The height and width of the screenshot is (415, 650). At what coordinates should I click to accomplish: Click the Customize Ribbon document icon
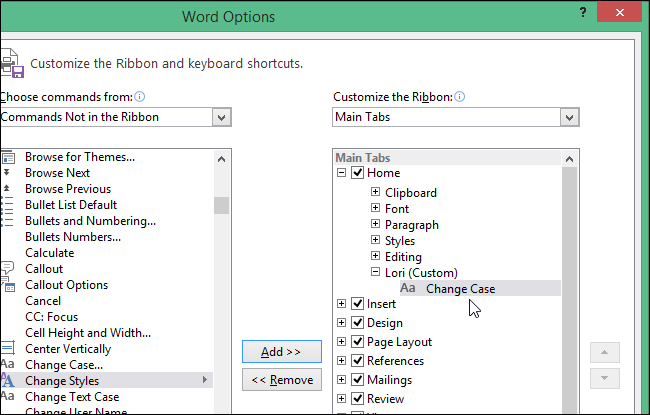[x=12, y=63]
